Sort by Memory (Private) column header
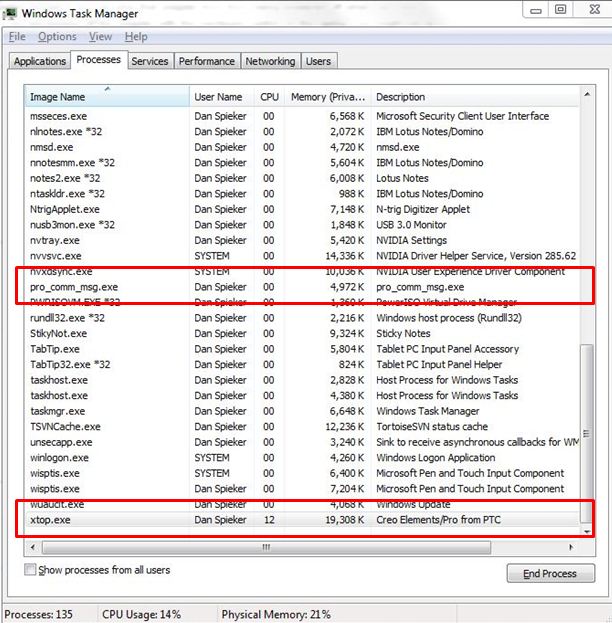Viewport: 612px width, 623px height. (328, 97)
